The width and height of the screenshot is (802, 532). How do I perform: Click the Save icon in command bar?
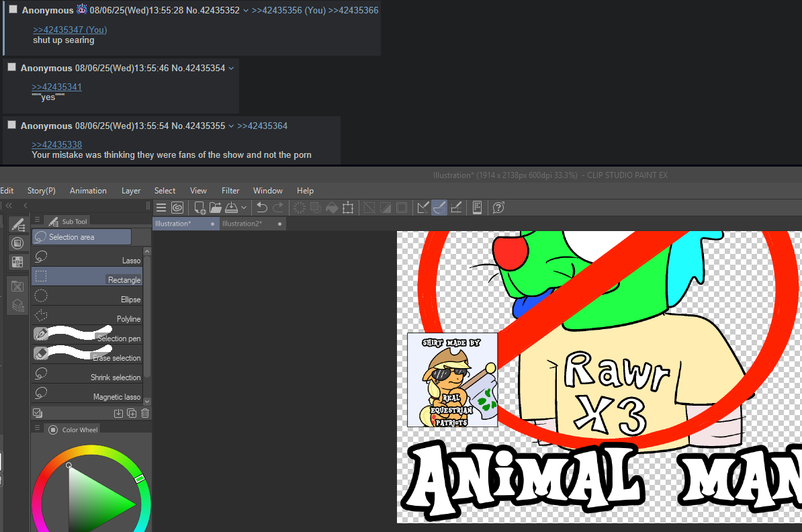(x=231, y=208)
